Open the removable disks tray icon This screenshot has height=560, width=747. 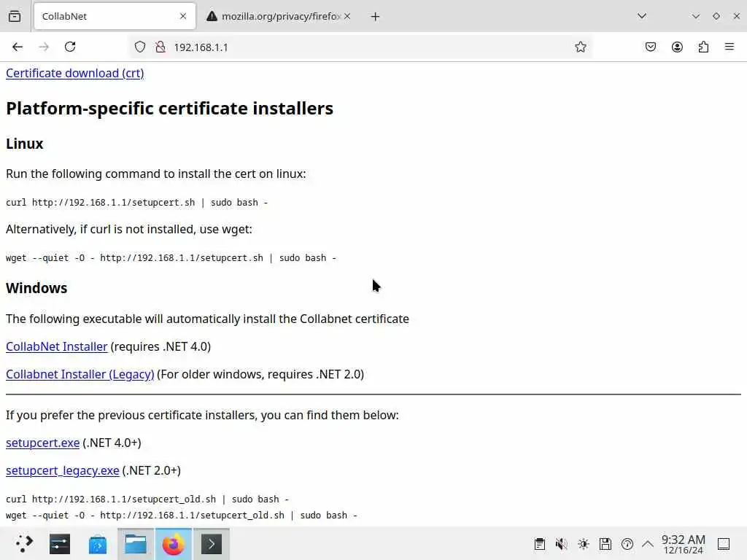click(605, 544)
